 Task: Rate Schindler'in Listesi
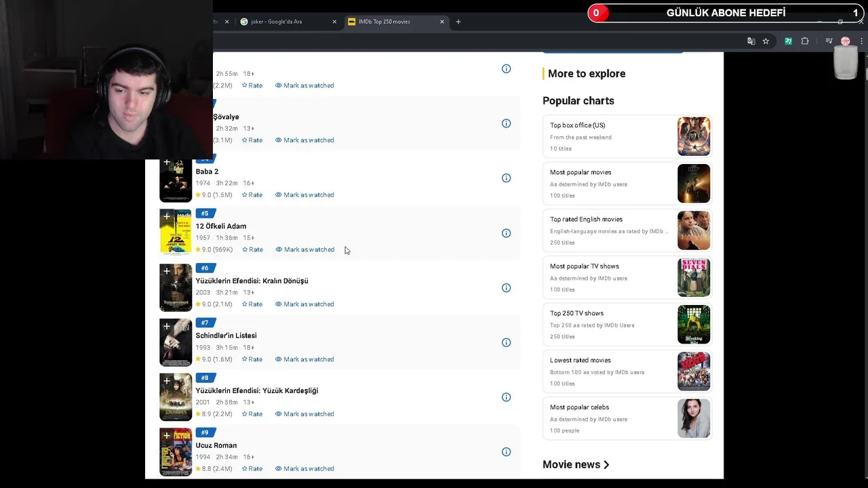tap(252, 359)
